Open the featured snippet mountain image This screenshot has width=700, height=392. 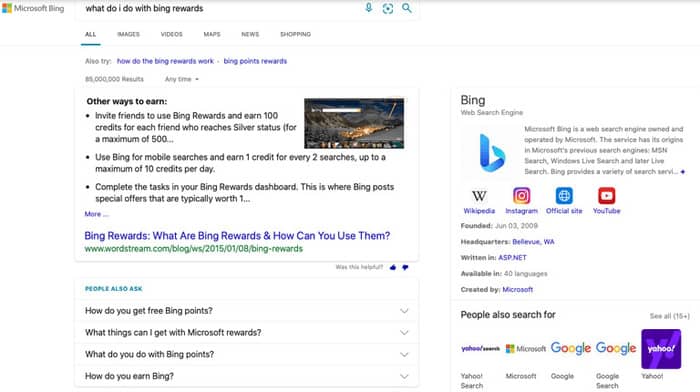click(354, 123)
